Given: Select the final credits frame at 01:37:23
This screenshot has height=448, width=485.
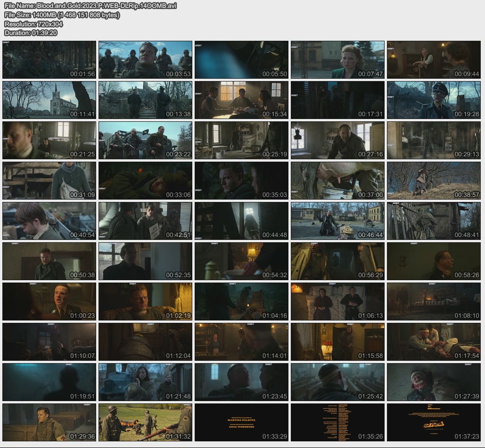Looking at the screenshot, I should [434, 422].
